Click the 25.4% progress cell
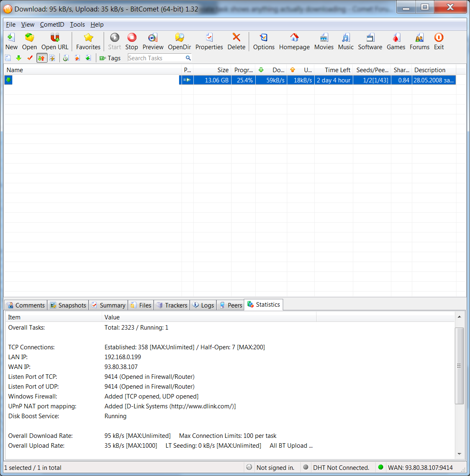The image size is (470, 476). pos(243,80)
